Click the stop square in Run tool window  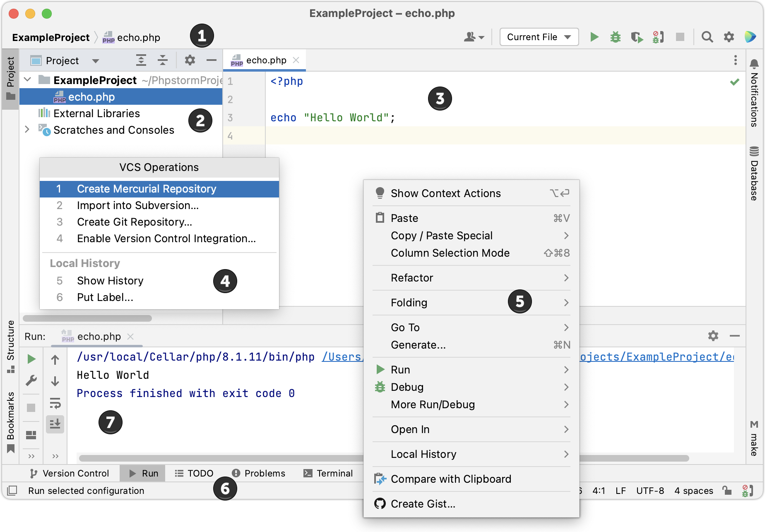[31, 408]
